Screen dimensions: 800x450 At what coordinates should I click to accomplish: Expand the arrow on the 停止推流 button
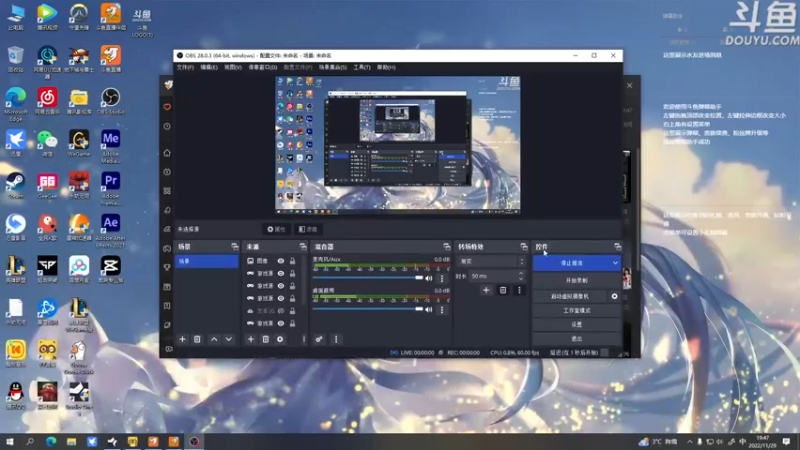pos(615,263)
